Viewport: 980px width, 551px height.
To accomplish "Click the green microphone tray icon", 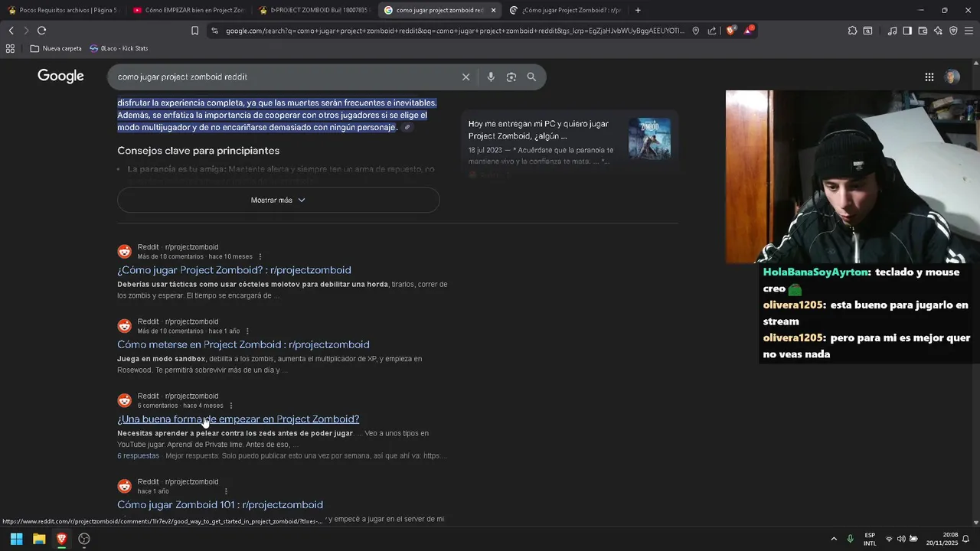I will coord(850,539).
